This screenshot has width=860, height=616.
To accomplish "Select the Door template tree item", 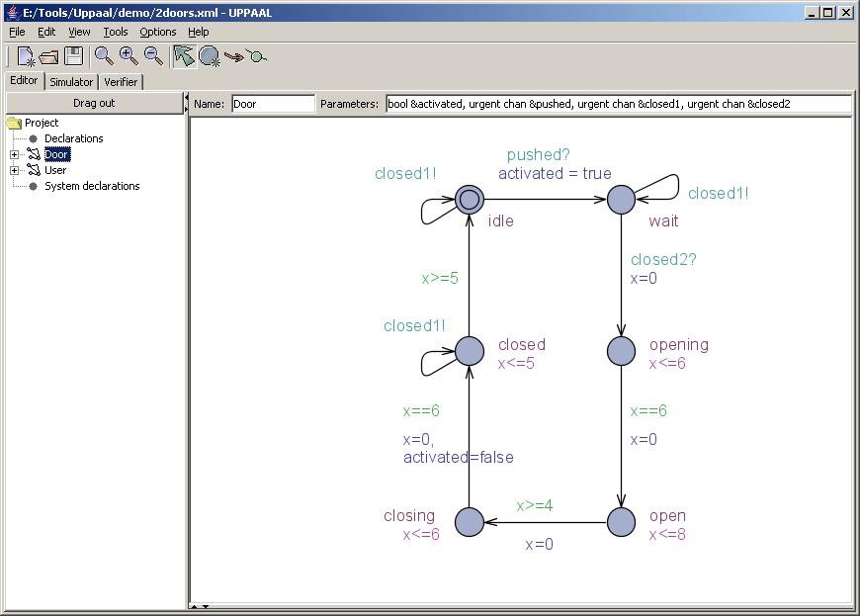I will click(x=56, y=154).
